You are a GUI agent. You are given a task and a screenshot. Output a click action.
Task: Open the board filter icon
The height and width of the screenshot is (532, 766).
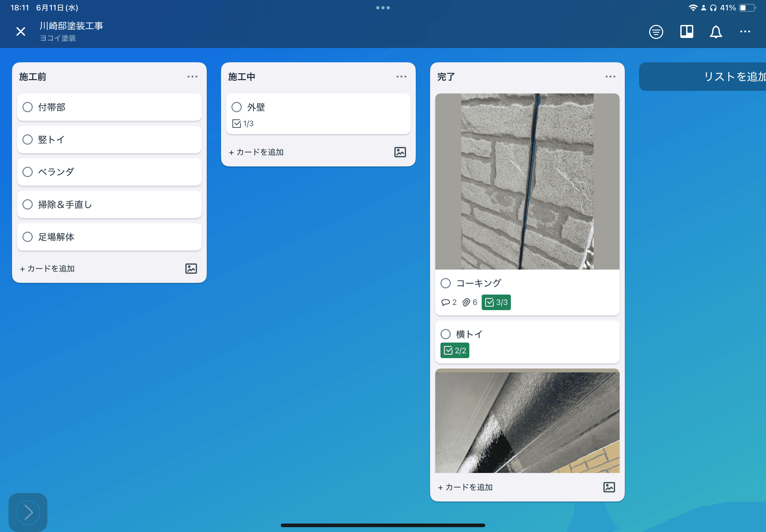pos(656,32)
